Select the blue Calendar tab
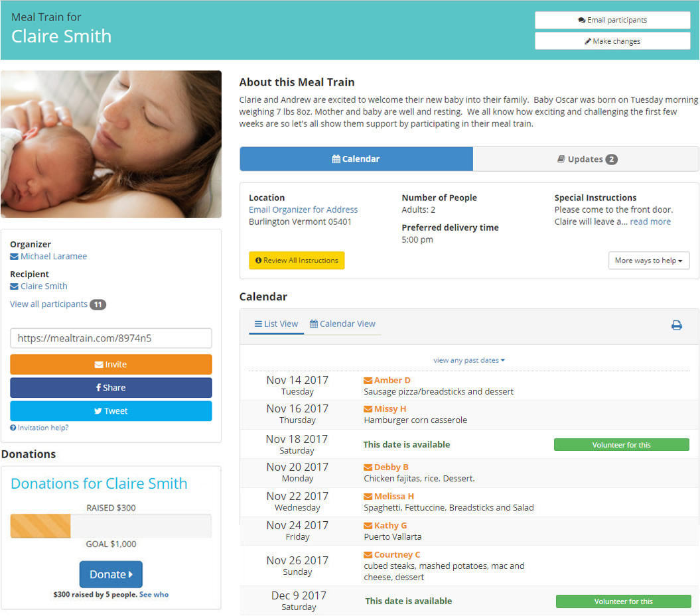Screen dimensions: 700x616 [356, 159]
